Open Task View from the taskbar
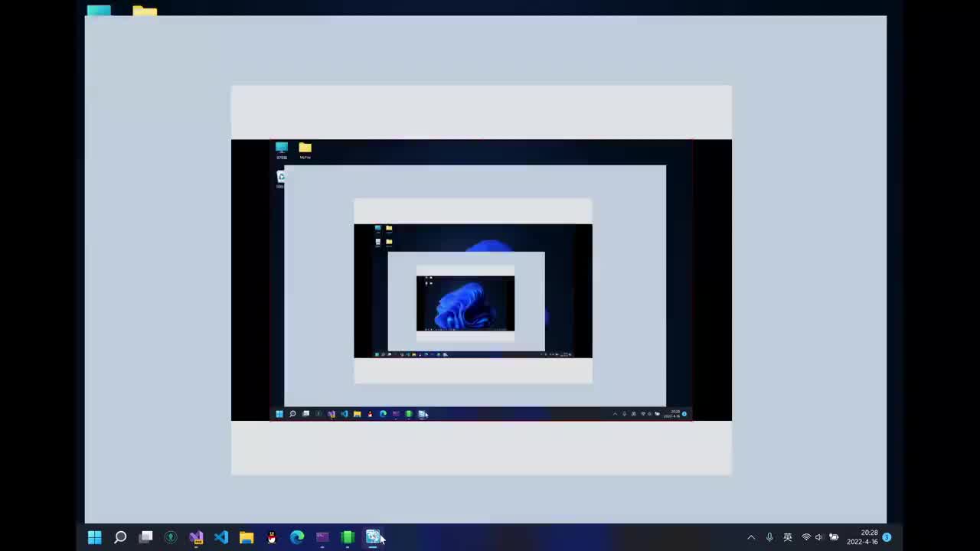This screenshot has height=551, width=980. pyautogui.click(x=145, y=537)
